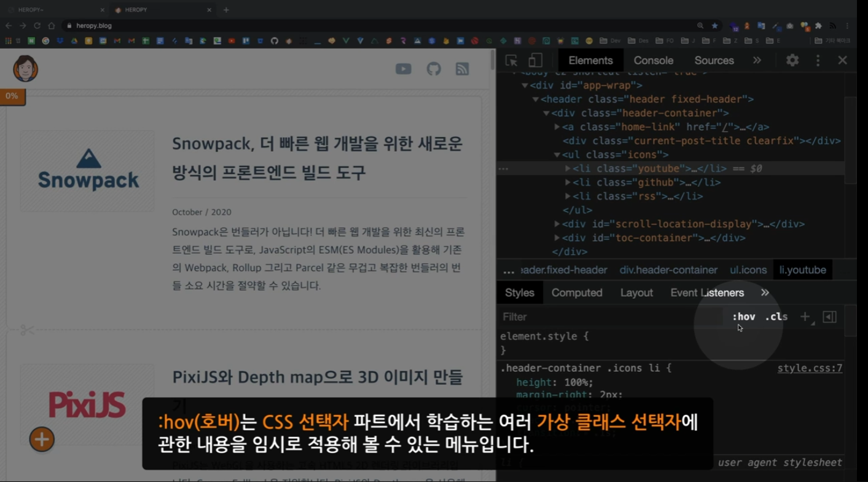Click the PixiJS logo thumbnail
Viewport: 868px width, 482px height.
(x=87, y=405)
